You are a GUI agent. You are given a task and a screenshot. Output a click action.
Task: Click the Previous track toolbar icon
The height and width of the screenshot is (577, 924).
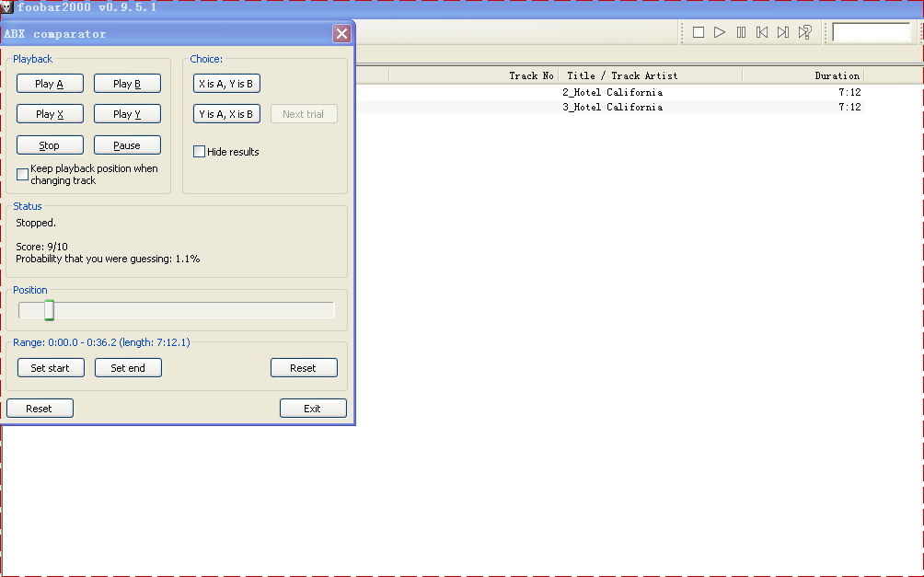click(x=762, y=32)
